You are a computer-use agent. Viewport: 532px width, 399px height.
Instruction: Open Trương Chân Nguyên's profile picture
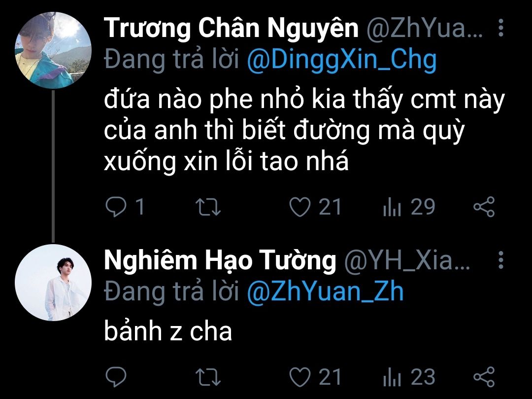tap(53, 50)
